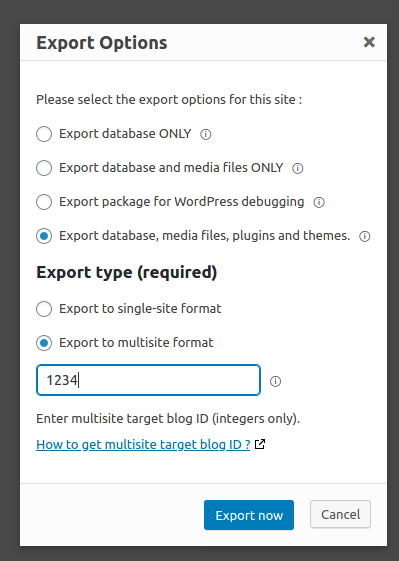Show info for database and media files ONLY
The height and width of the screenshot is (561, 399).
(x=297, y=169)
